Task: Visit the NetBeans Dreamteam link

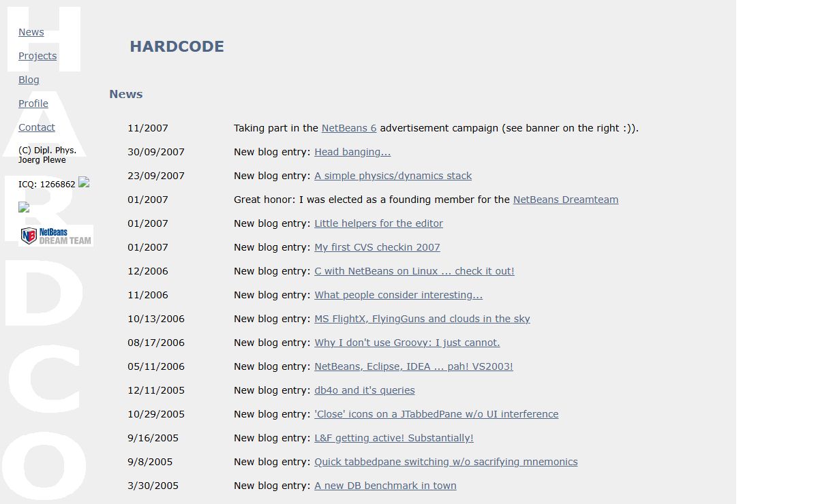Action: 566,200
